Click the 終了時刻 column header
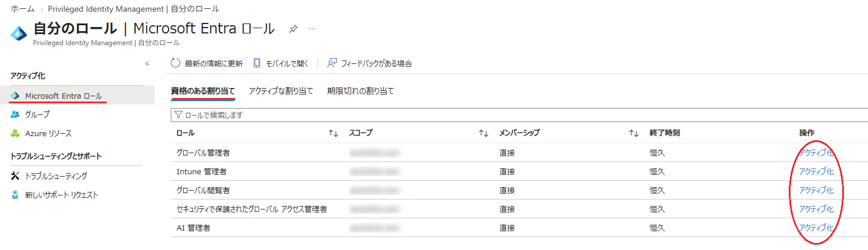The height and width of the screenshot is (250, 868). coord(664,133)
